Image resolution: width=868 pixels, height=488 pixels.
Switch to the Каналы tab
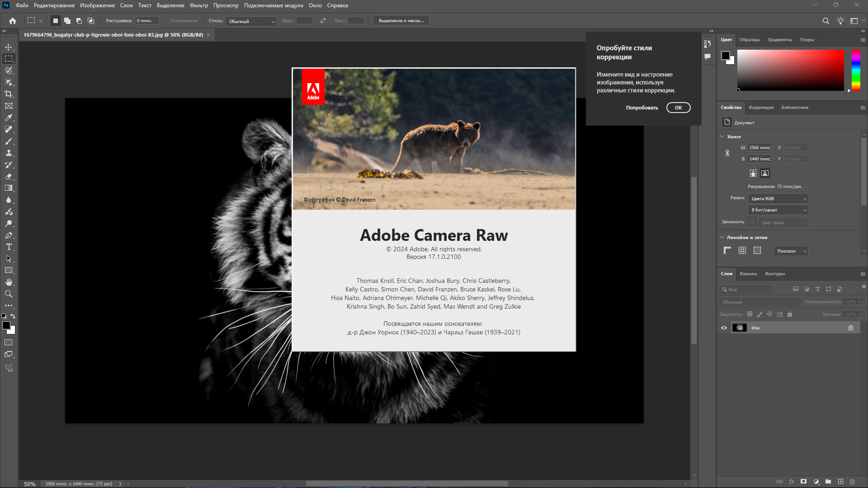click(748, 274)
